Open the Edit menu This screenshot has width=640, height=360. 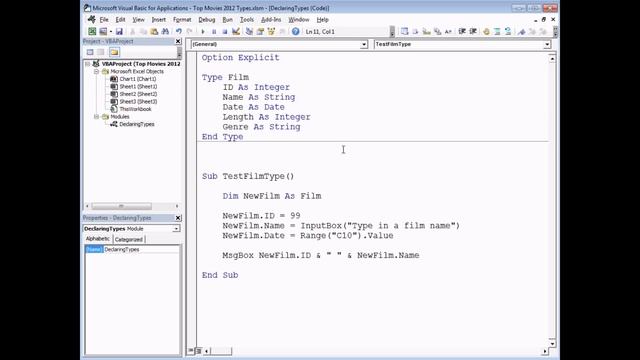point(120,20)
